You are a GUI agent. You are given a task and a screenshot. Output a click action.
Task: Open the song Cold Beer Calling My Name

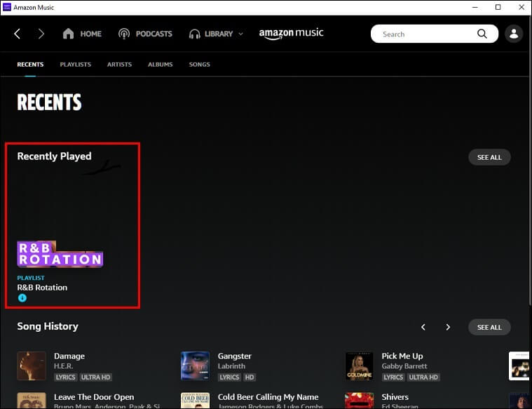click(268, 397)
